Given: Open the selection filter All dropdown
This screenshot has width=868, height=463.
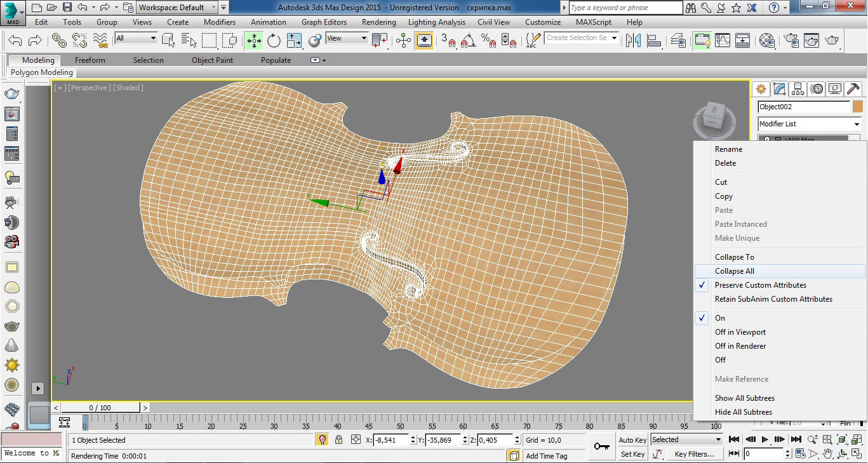Looking at the screenshot, I should click(x=136, y=39).
